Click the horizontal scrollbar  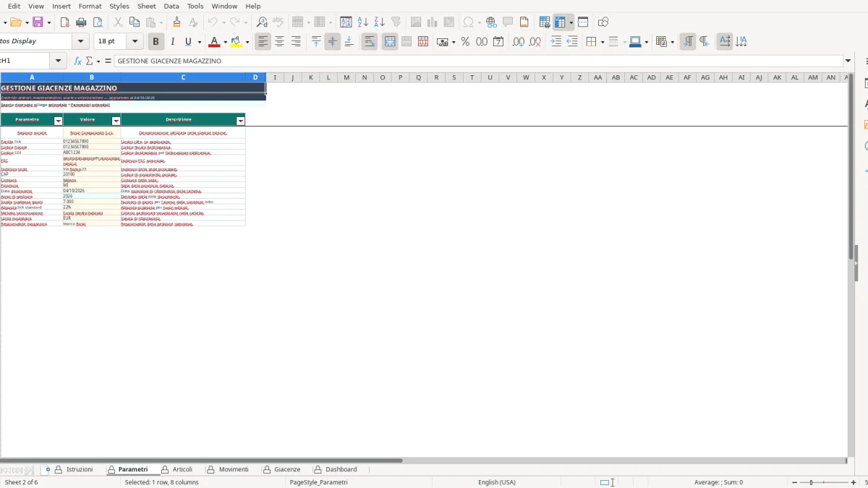coord(201,460)
